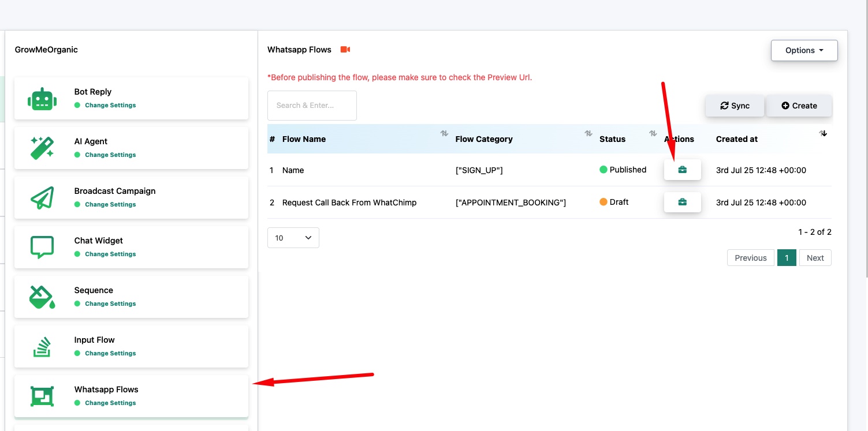Open the Options dropdown
The height and width of the screenshot is (431, 868).
click(804, 50)
